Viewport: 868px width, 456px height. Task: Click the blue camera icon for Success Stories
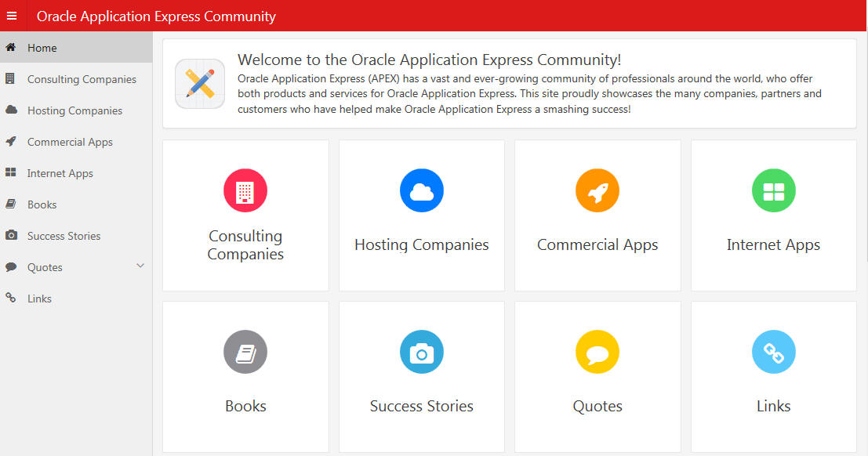coord(421,352)
